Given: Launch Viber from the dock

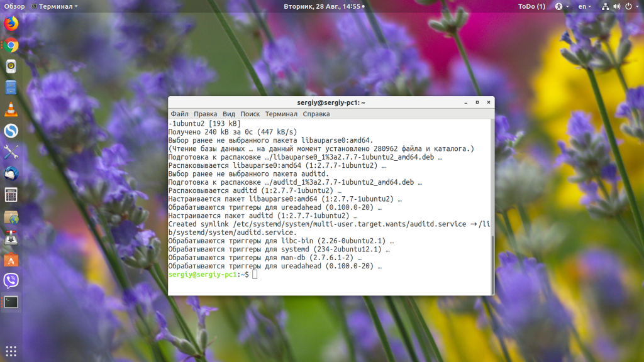Looking at the screenshot, I should pyautogui.click(x=11, y=281).
